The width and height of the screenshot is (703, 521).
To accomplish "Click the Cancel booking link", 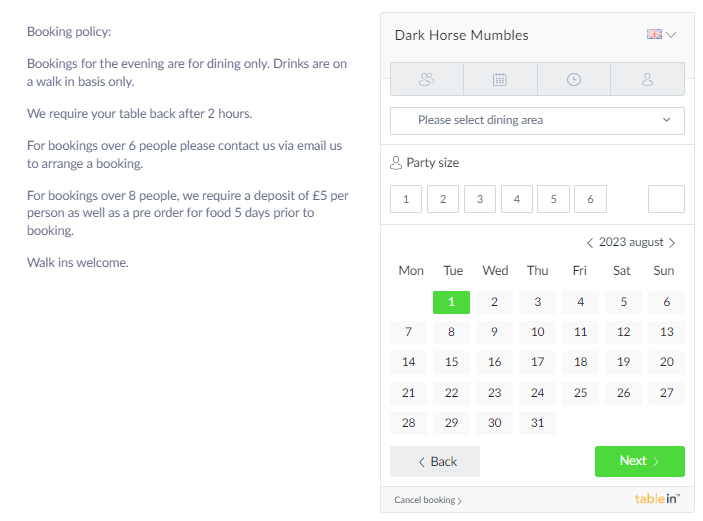I will [428, 500].
